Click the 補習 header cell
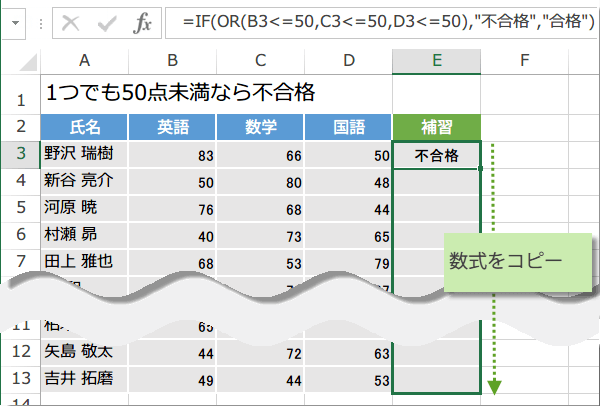 point(437,127)
